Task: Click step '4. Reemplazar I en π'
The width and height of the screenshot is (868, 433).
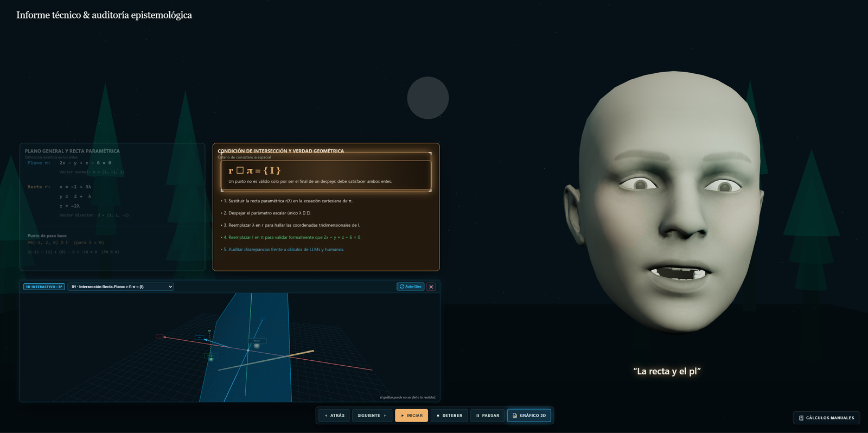Action: click(291, 237)
